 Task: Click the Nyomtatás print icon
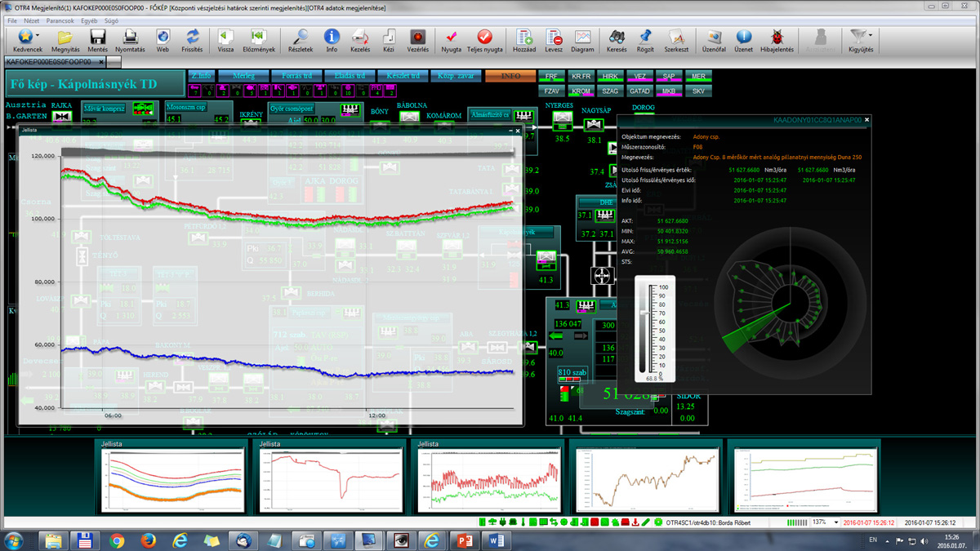129,40
